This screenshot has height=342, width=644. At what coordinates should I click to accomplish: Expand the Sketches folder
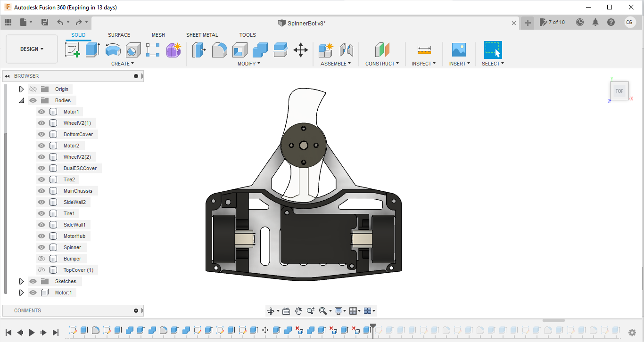coord(21,281)
